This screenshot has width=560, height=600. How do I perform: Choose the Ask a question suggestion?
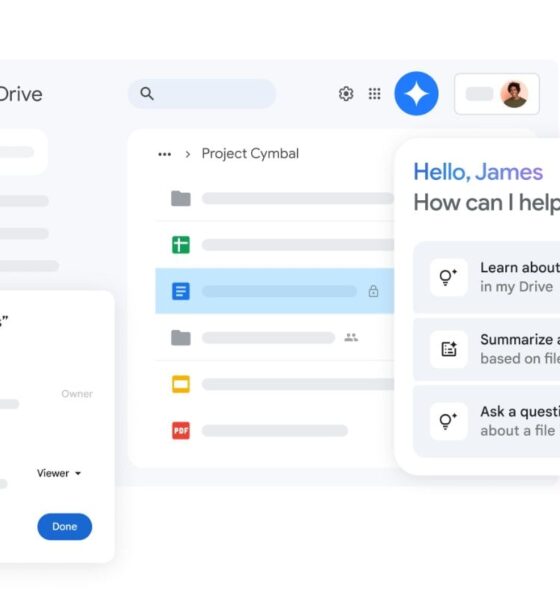coord(487,421)
